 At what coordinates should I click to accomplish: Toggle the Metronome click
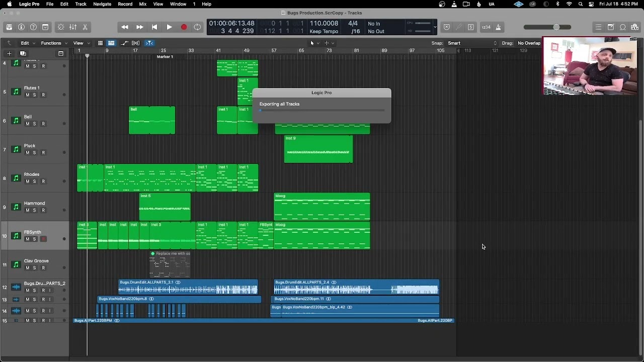pos(498,27)
